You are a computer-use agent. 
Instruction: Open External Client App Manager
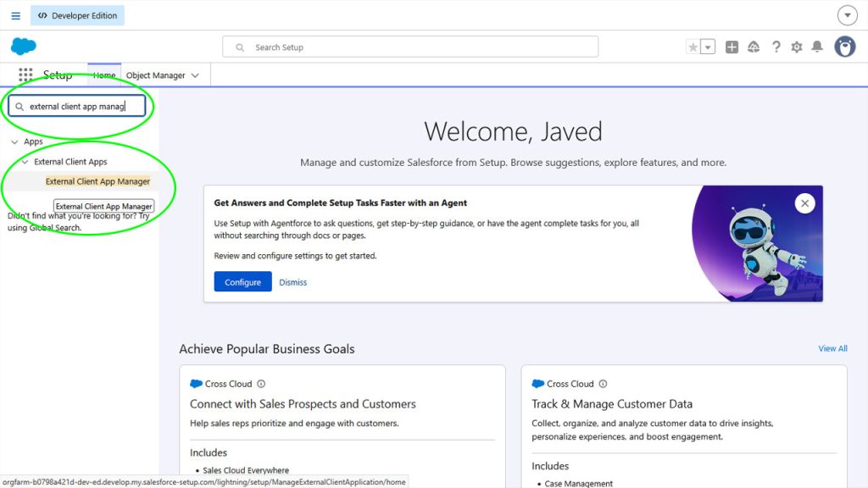[x=97, y=181]
